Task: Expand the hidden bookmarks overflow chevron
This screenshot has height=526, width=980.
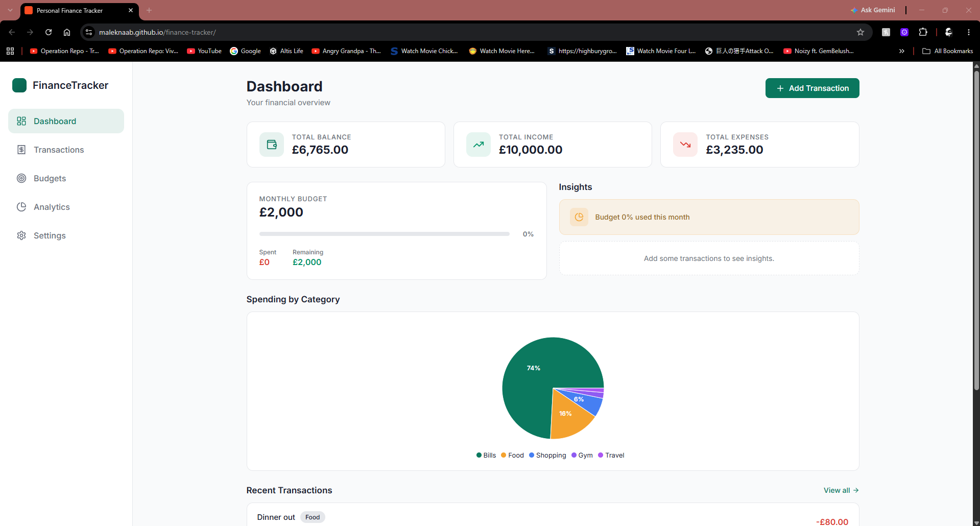Action: point(902,51)
